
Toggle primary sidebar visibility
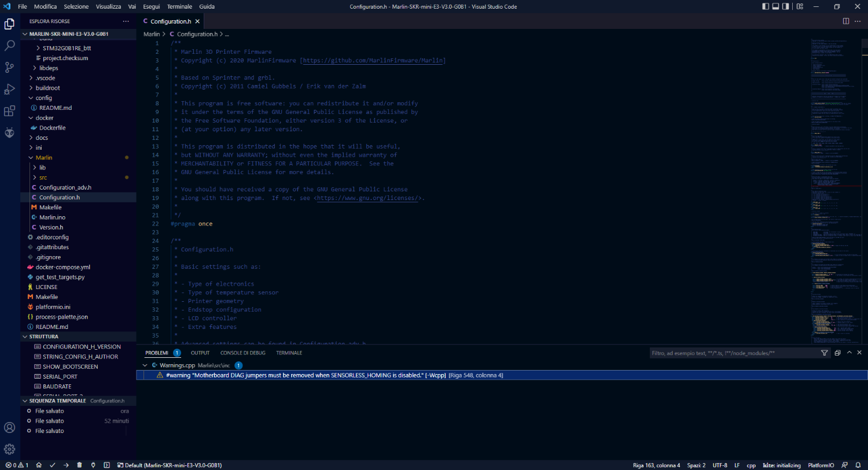click(766, 6)
